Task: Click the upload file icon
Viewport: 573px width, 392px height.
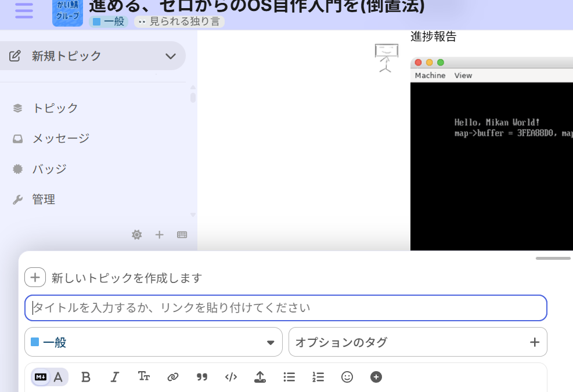Action: tap(260, 378)
